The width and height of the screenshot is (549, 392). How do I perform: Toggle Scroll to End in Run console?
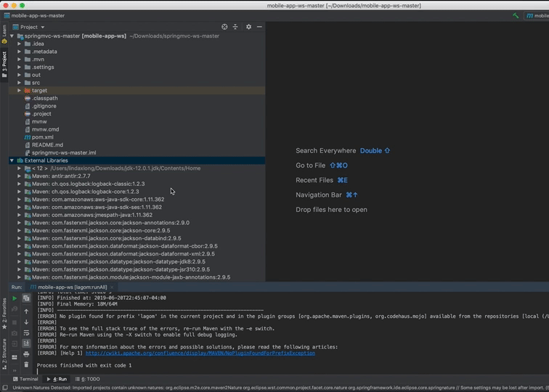26,343
